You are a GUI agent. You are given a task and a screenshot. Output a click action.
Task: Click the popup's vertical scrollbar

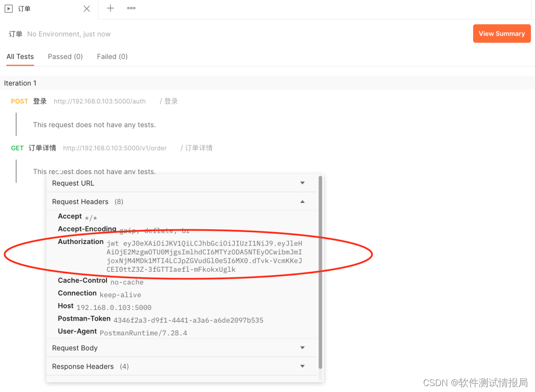320,272
